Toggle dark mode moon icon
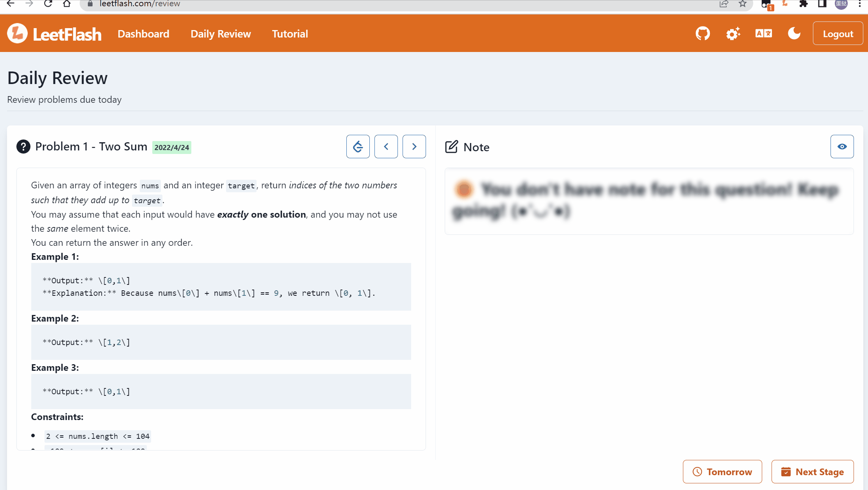 [x=794, y=34]
